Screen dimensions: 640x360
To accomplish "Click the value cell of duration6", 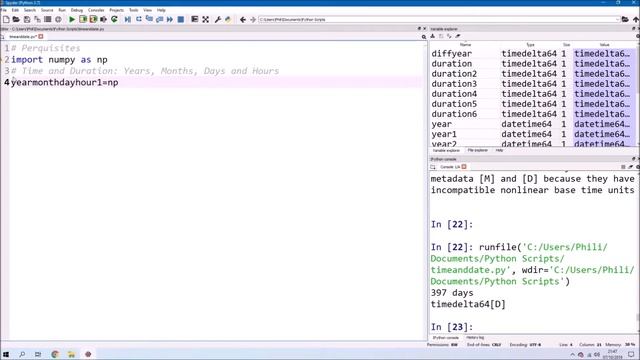I will coord(604,114).
